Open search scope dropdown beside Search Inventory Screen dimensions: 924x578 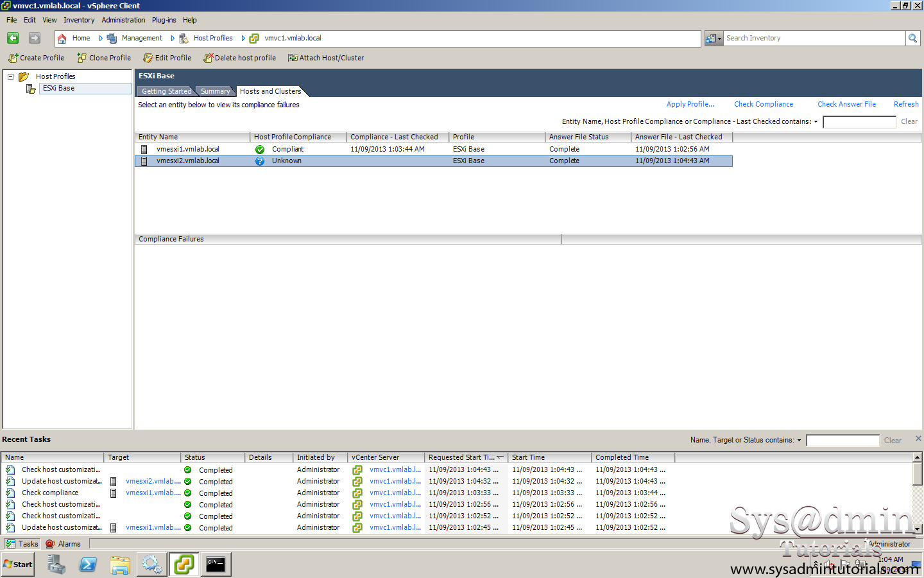pos(714,39)
